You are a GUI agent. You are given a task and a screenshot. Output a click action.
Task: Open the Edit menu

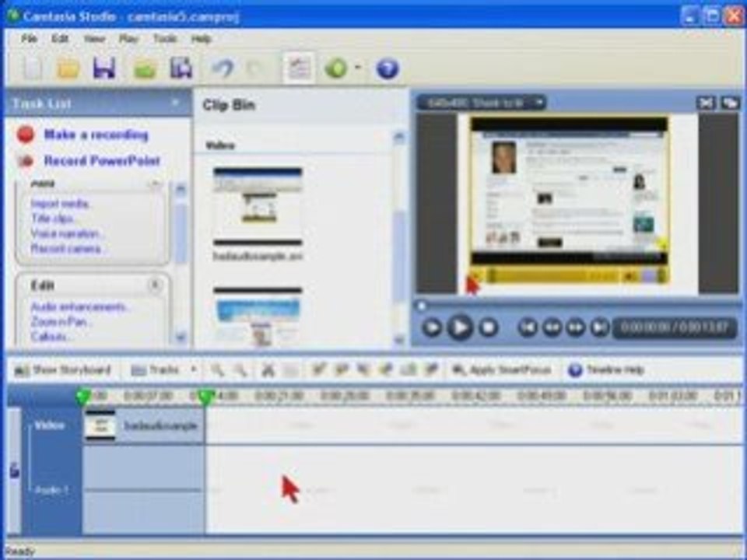[60, 39]
